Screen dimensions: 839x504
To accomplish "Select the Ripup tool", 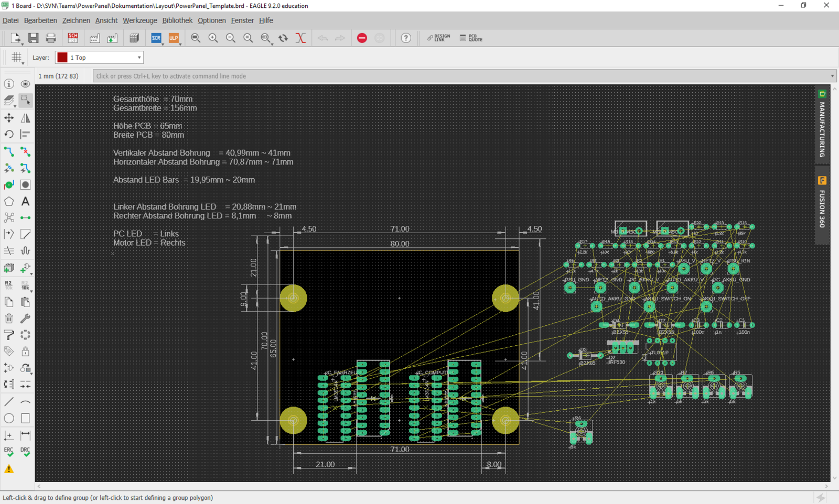I will tap(25, 152).
